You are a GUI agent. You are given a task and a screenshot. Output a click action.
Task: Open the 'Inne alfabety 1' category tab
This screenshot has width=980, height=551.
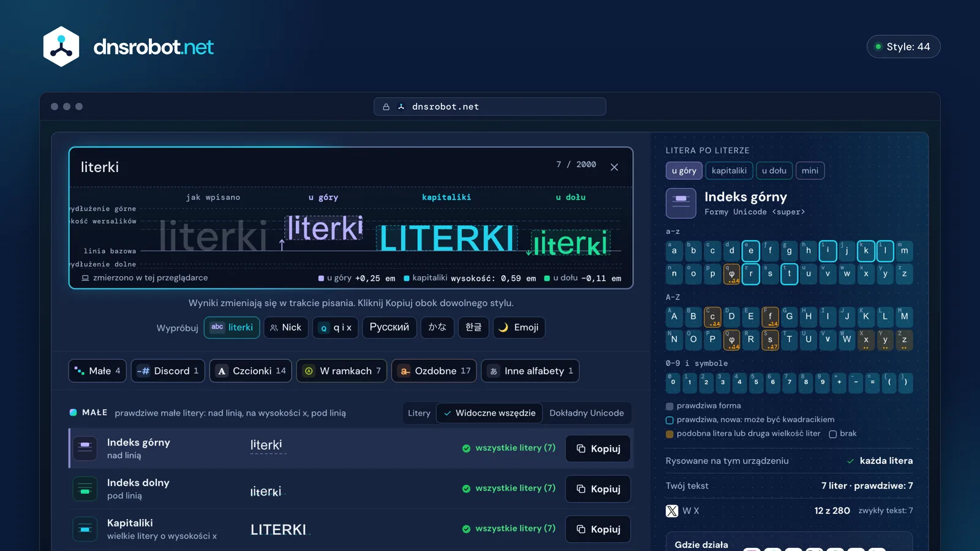530,371
